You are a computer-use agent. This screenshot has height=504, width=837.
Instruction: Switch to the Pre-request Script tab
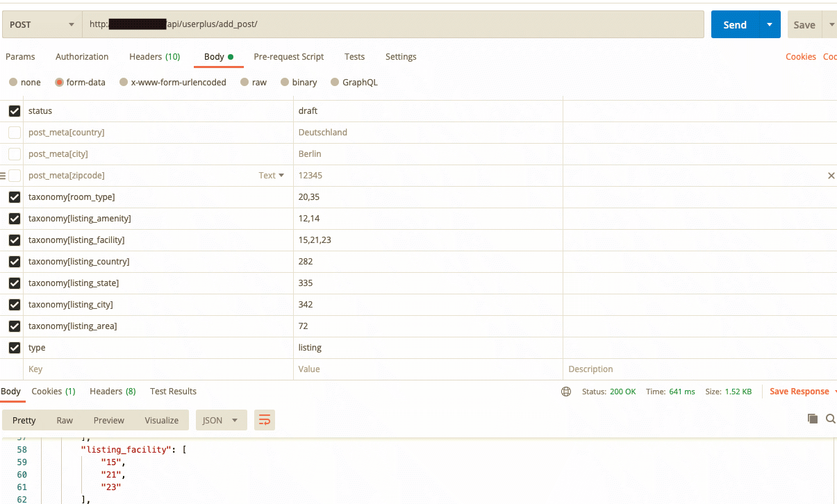pyautogui.click(x=289, y=57)
